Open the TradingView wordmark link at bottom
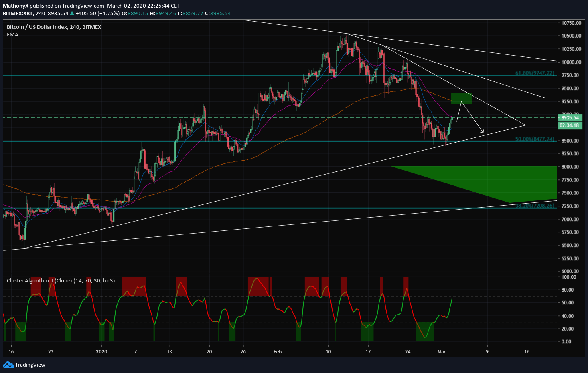 click(30, 365)
